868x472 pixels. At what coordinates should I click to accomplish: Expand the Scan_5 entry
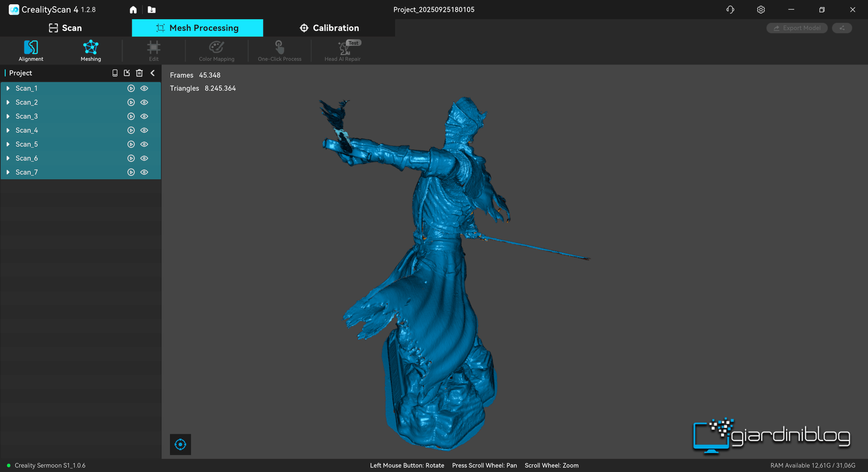click(8, 144)
